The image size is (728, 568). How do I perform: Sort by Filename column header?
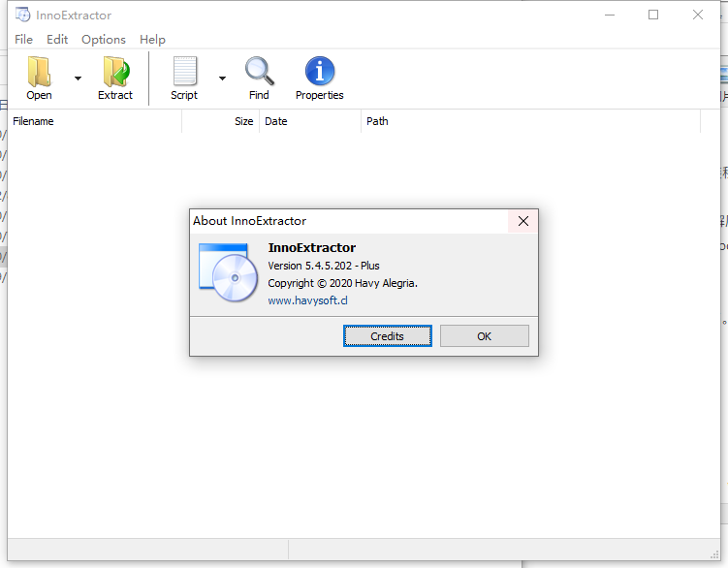(95, 121)
